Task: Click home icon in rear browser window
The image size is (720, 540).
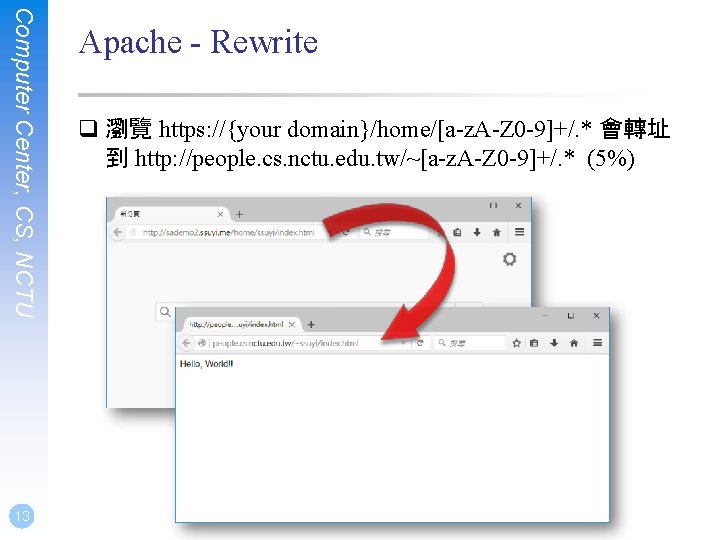Action: 497,232
